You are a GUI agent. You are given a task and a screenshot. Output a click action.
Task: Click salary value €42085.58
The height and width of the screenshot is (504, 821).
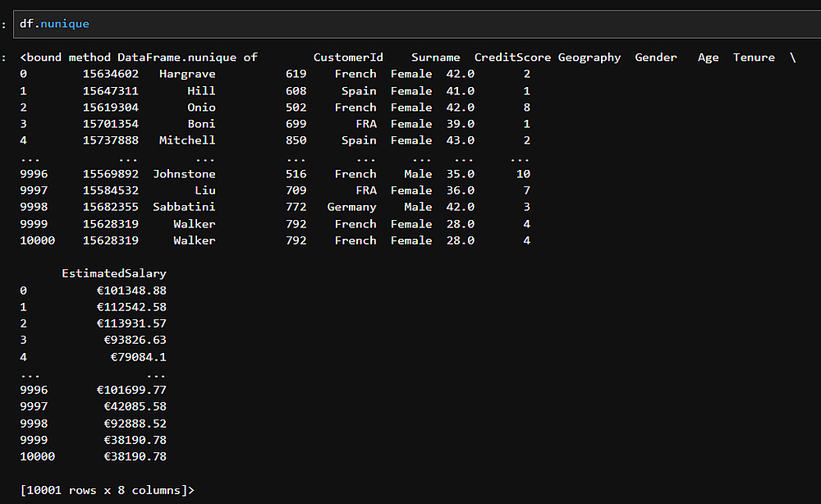pyautogui.click(x=135, y=406)
